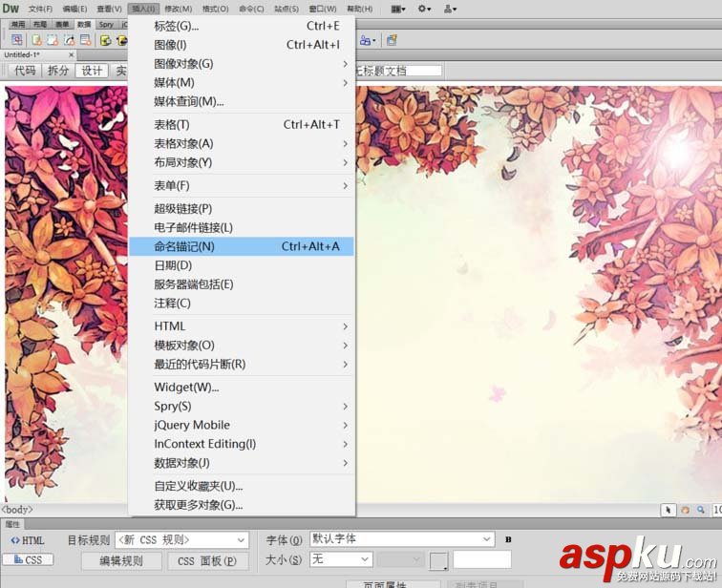Open the text color swatch picker
Image resolution: width=722 pixels, height=588 pixels.
[438, 561]
